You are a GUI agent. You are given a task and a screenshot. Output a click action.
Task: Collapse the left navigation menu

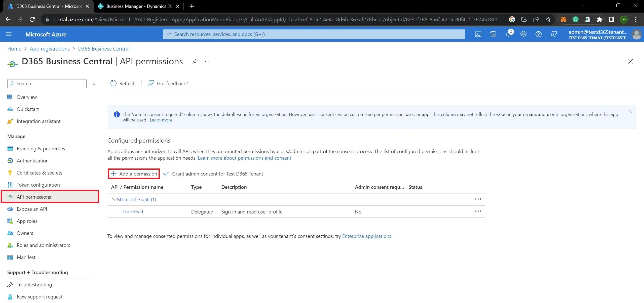coord(94,84)
